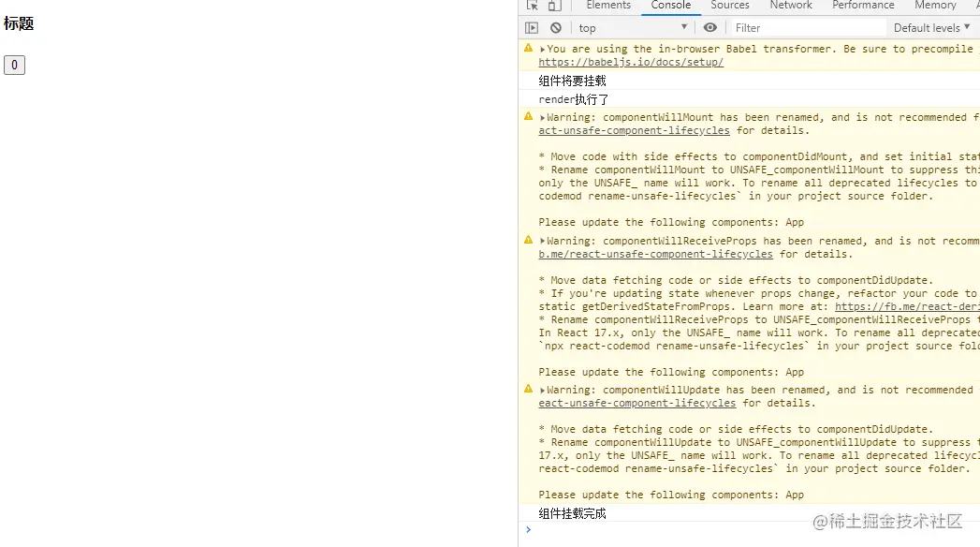This screenshot has width=980, height=547.
Task: Click warning icon beside componentWillMount message
Action: point(528,116)
